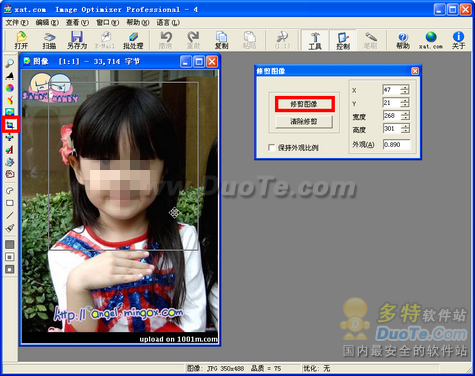
Task: Click the Y coordinate input field
Action: tap(392, 103)
